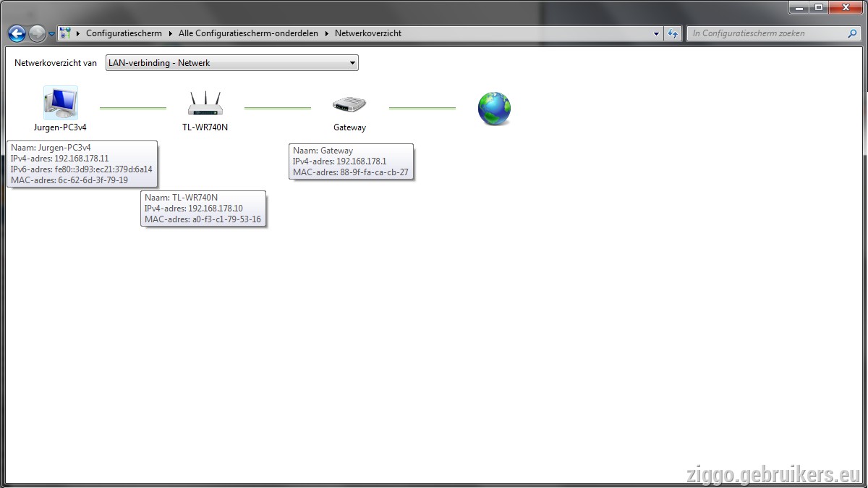This screenshot has width=868, height=488.
Task: Select the TL-WR740N router icon
Action: pos(205,103)
